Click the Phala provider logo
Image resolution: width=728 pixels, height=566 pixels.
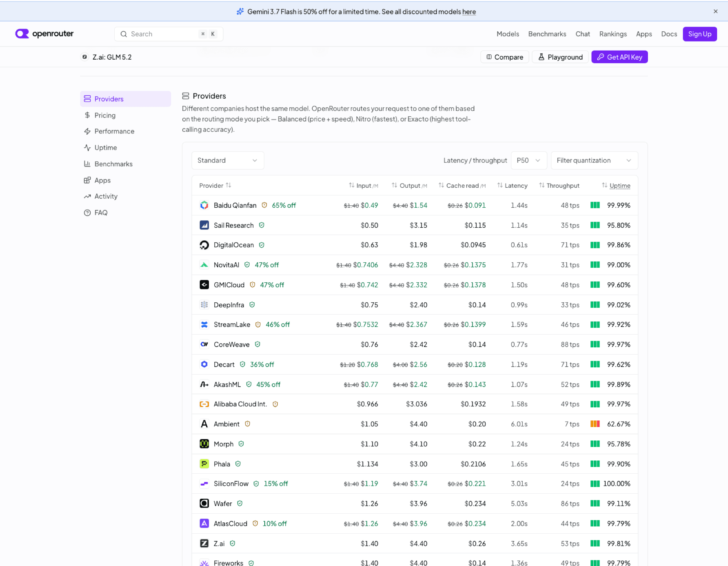click(x=204, y=464)
